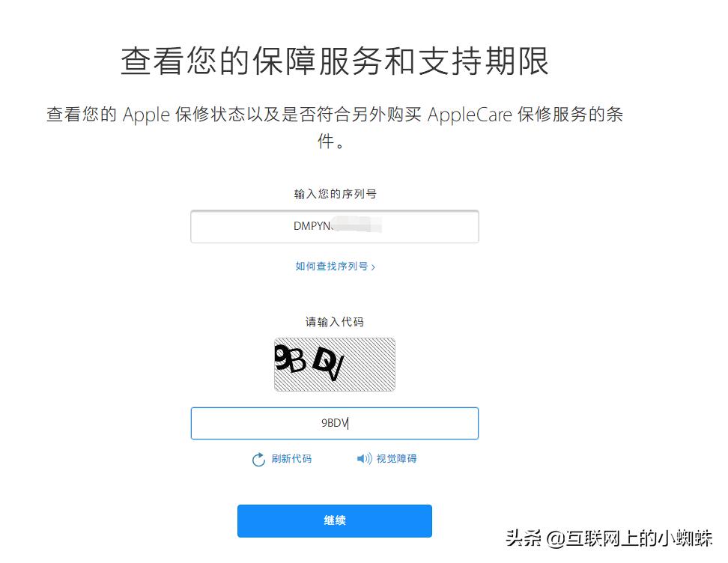Click the 输入您的序列号 field label
728x563 pixels.
pyautogui.click(x=335, y=194)
